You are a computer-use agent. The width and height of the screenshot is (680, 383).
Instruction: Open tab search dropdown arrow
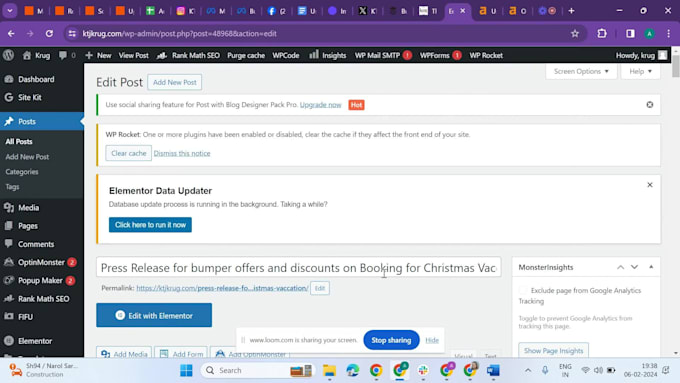tap(10, 11)
